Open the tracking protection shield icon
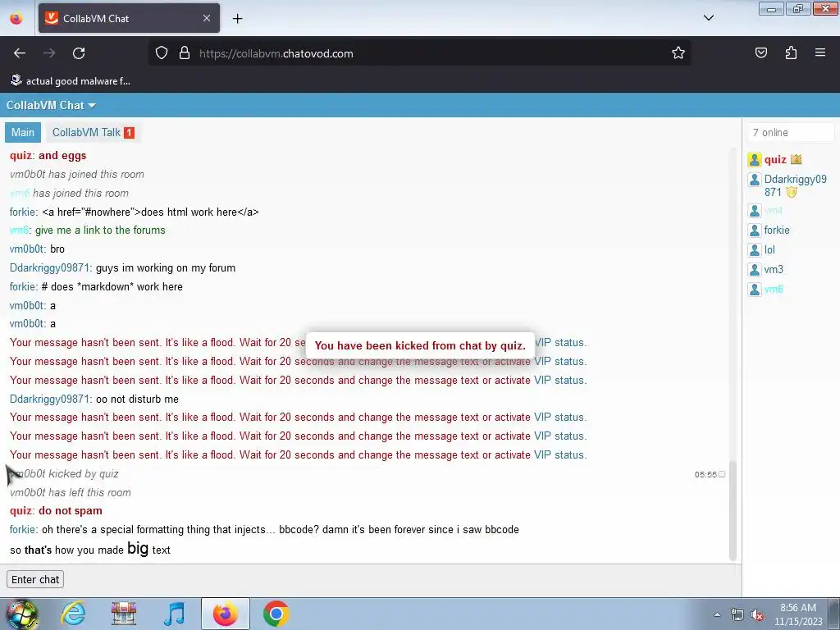The image size is (840, 630). coord(162,53)
